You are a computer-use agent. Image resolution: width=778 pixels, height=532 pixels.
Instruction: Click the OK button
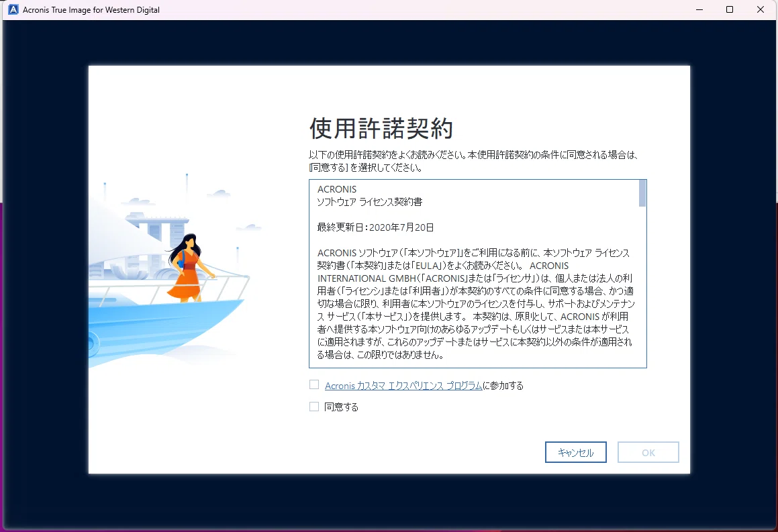click(648, 452)
